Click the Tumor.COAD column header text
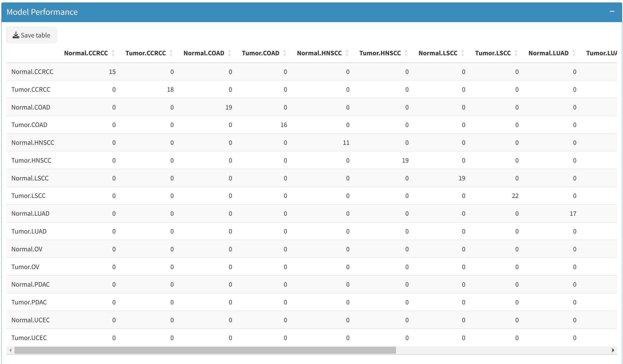Viewport: 623px width, 364px height. 261,53
